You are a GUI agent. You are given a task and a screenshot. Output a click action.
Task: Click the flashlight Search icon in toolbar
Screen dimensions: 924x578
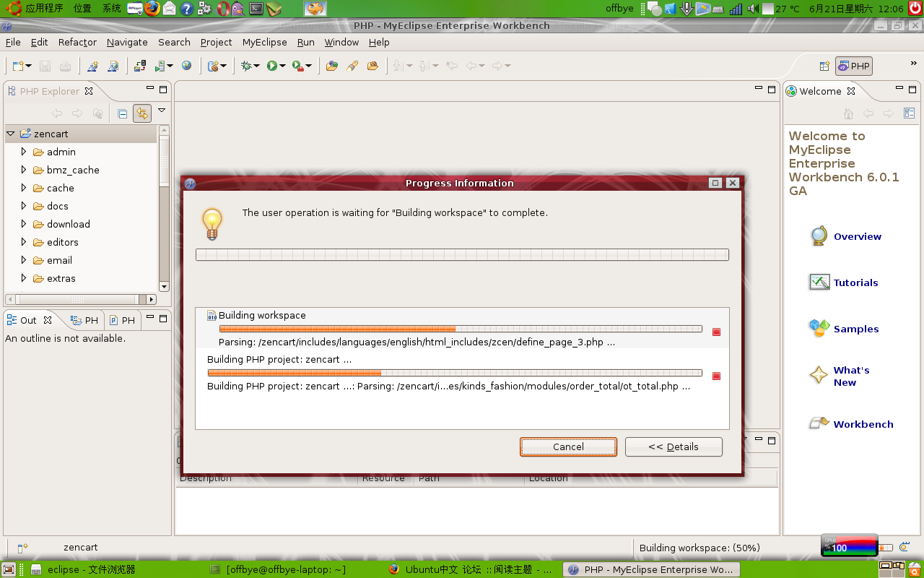352,66
